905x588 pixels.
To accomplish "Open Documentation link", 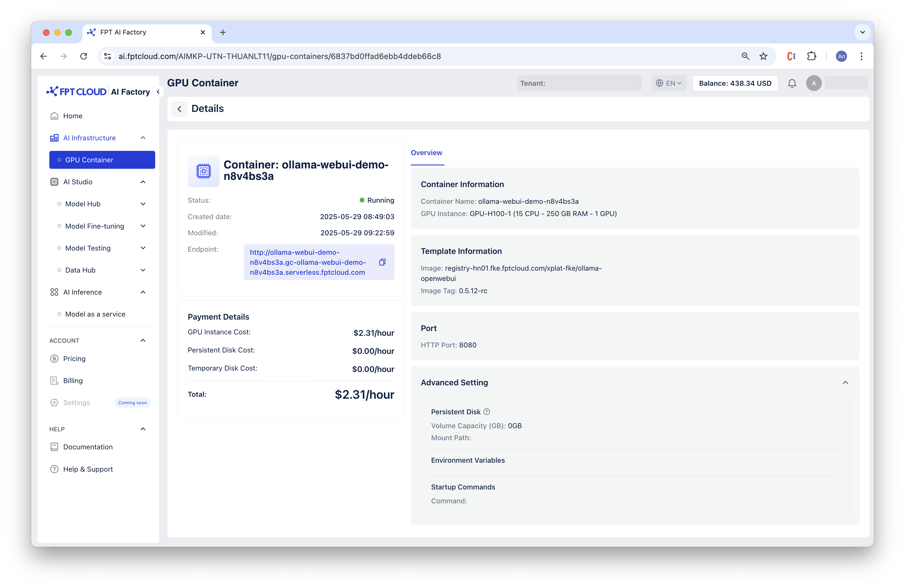I will click(87, 447).
